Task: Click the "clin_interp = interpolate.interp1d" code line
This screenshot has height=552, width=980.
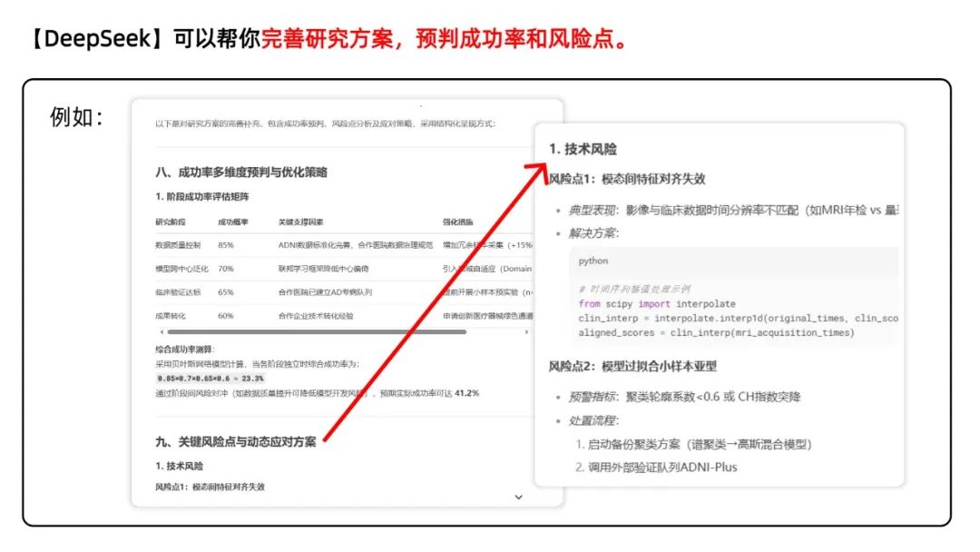Action: point(738,318)
